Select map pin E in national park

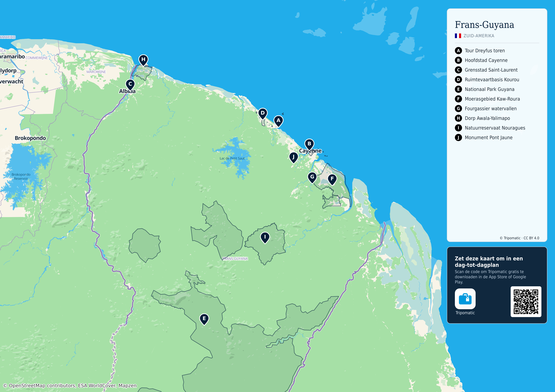[x=204, y=319]
